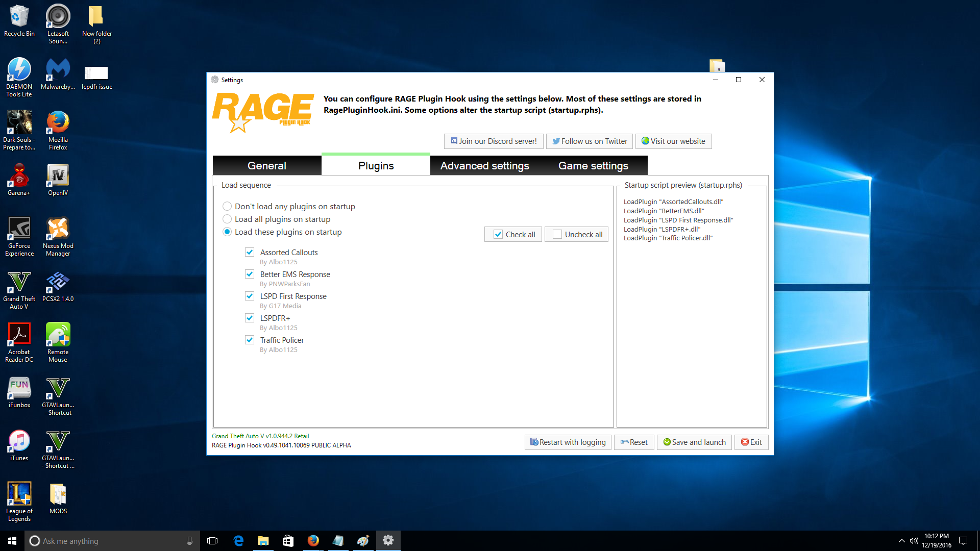Click Firefox icon in the taskbar
Image resolution: width=980 pixels, height=551 pixels.
pos(313,541)
